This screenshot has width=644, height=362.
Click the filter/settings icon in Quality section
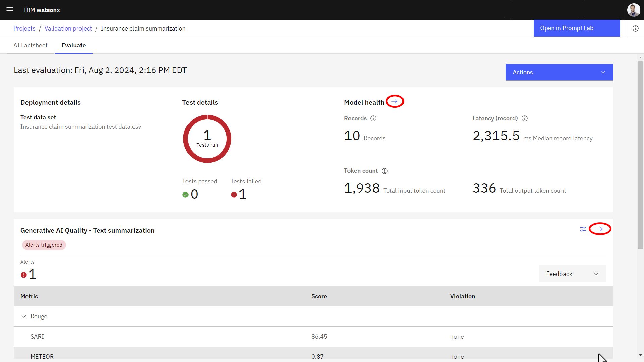click(x=583, y=229)
